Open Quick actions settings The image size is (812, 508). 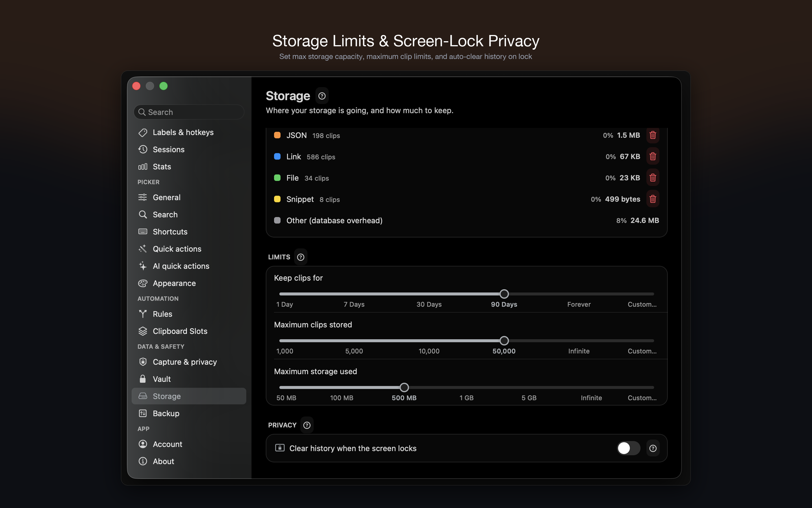189,249
